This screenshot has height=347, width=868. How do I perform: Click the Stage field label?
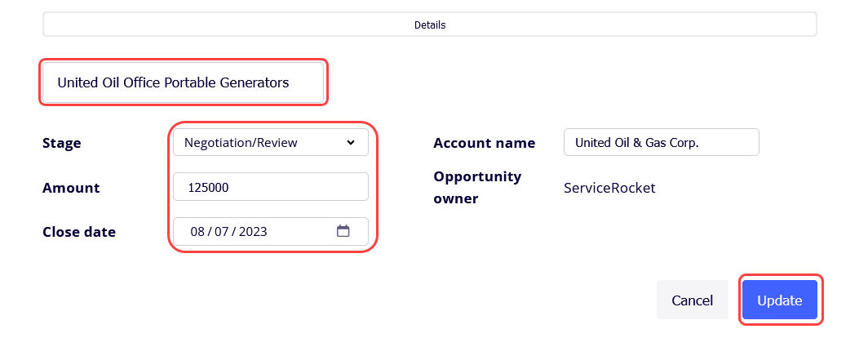pyautogui.click(x=62, y=143)
